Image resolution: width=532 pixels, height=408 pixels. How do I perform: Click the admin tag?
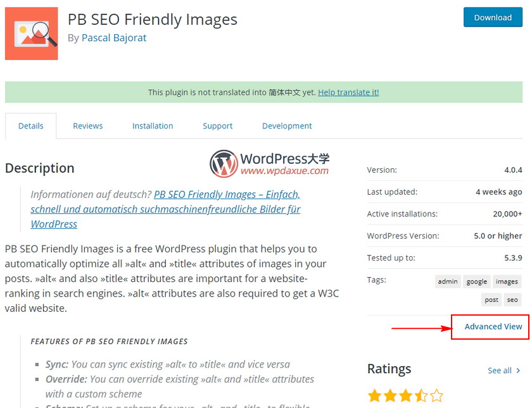pyautogui.click(x=448, y=282)
